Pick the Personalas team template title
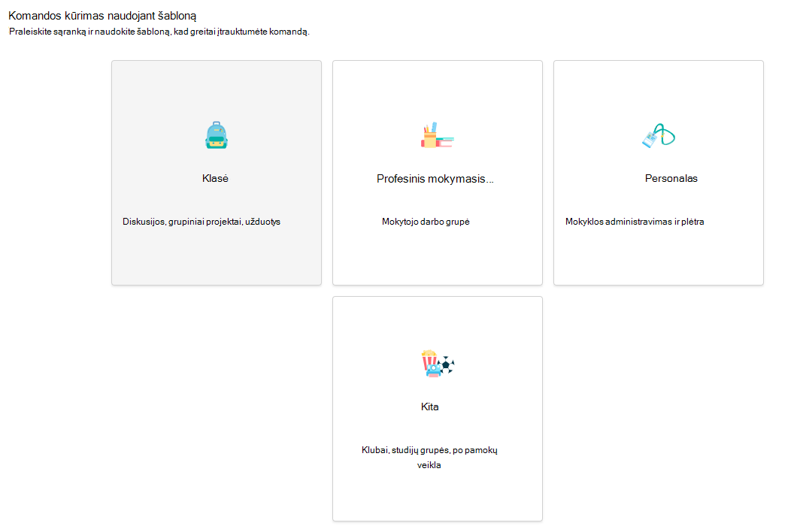Viewport: 806px width, 532px height. point(671,179)
